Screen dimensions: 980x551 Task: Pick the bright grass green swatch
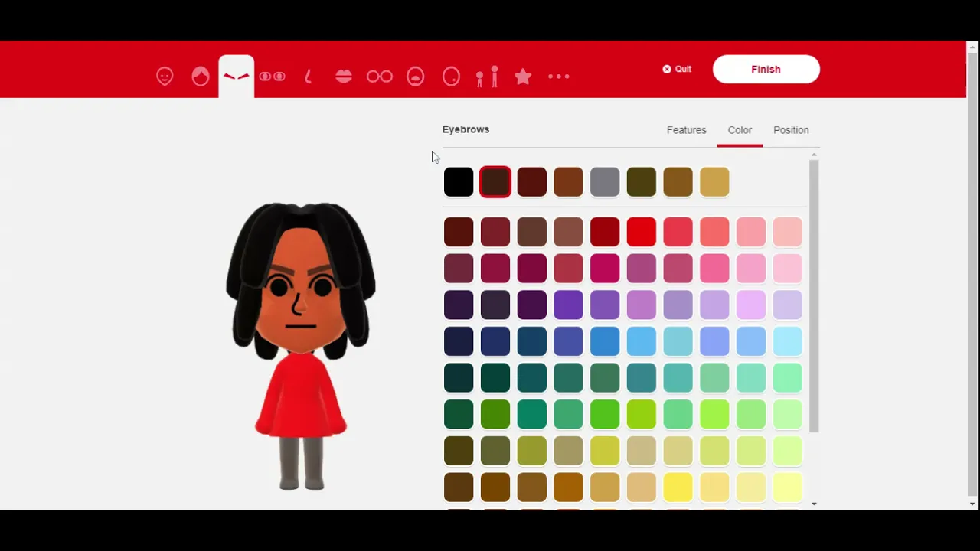click(x=605, y=414)
